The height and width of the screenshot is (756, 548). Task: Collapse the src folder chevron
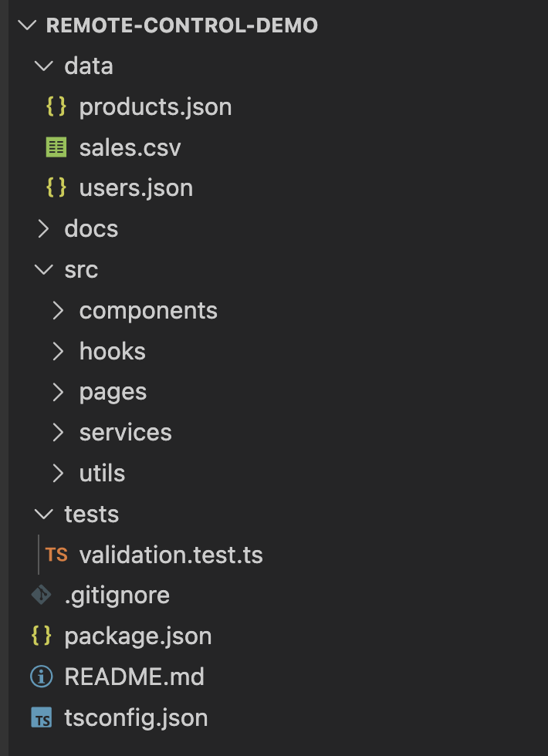[x=43, y=270]
